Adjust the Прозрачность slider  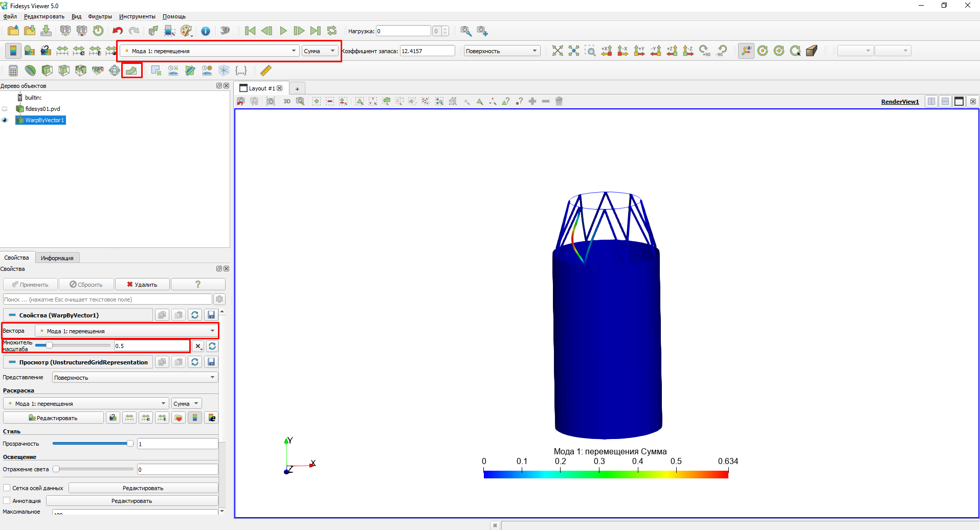[93, 444]
